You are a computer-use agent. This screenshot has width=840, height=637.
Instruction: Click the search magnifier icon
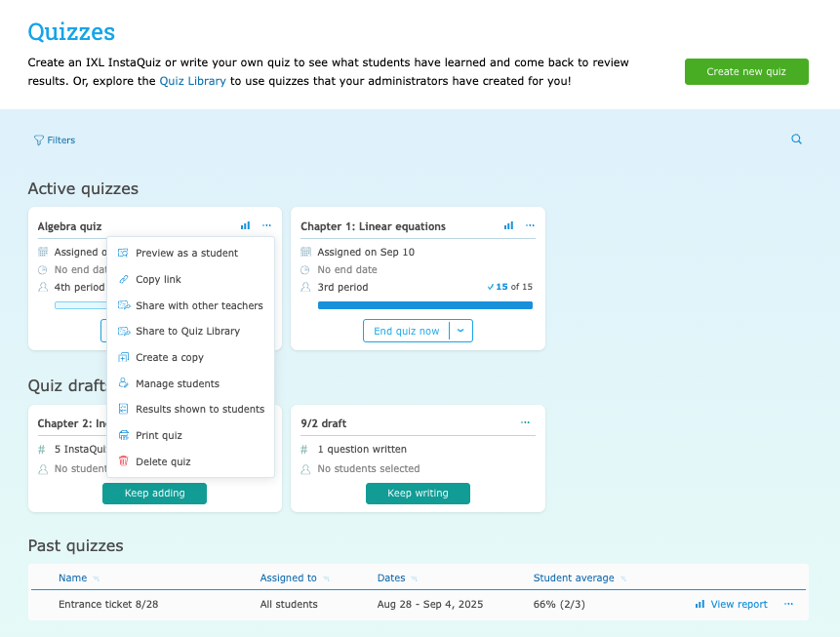click(796, 139)
